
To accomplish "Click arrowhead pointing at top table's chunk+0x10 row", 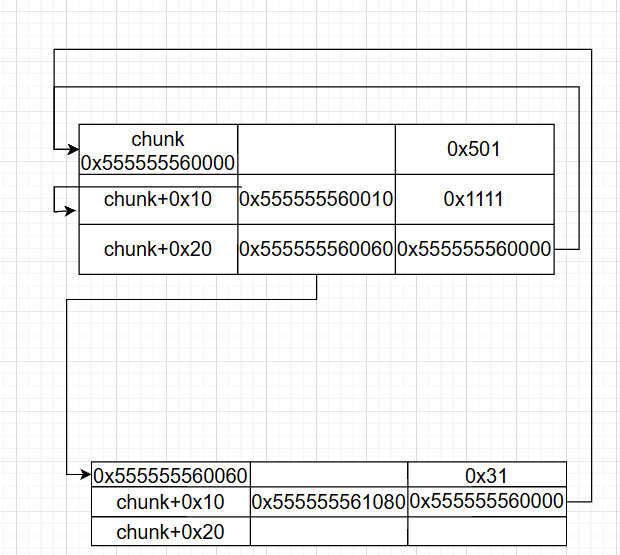I will 71,210.
